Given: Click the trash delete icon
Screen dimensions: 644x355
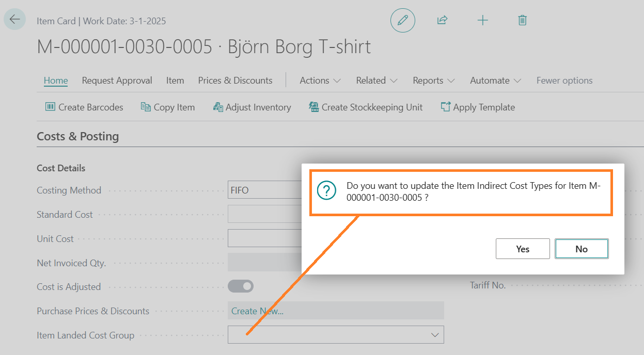Looking at the screenshot, I should pyautogui.click(x=522, y=21).
